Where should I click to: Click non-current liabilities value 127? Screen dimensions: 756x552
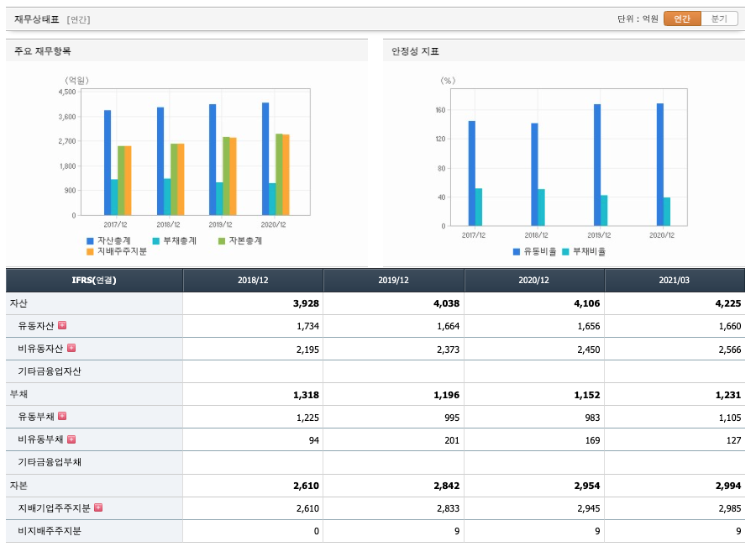[x=734, y=440]
